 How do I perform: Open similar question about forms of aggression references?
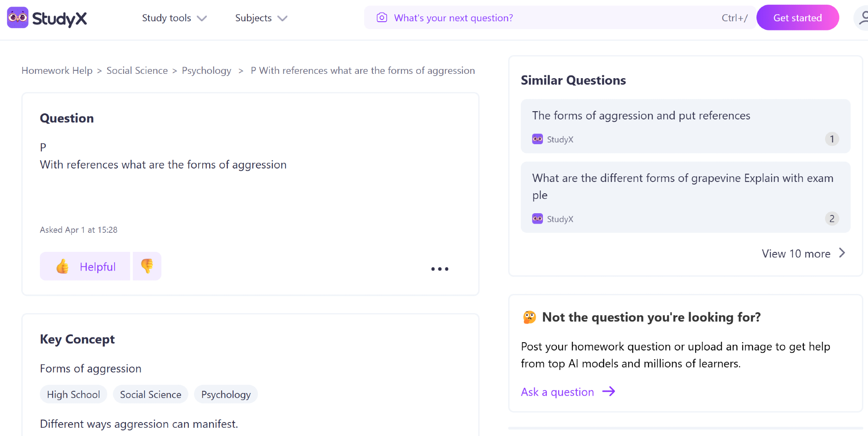click(641, 116)
